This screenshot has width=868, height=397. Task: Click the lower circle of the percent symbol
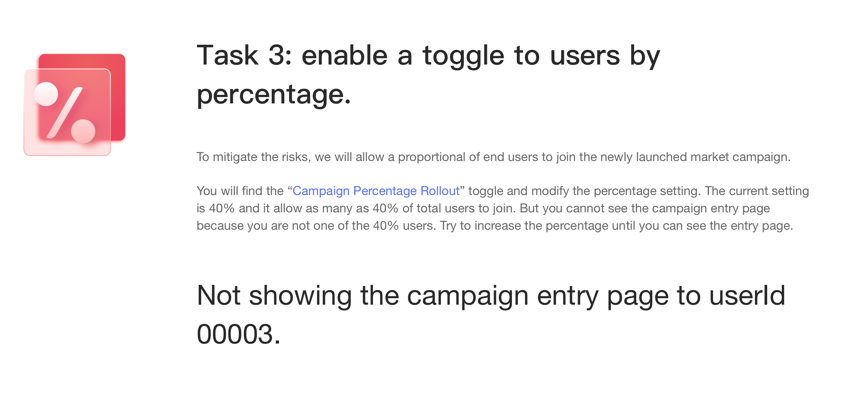tap(83, 131)
